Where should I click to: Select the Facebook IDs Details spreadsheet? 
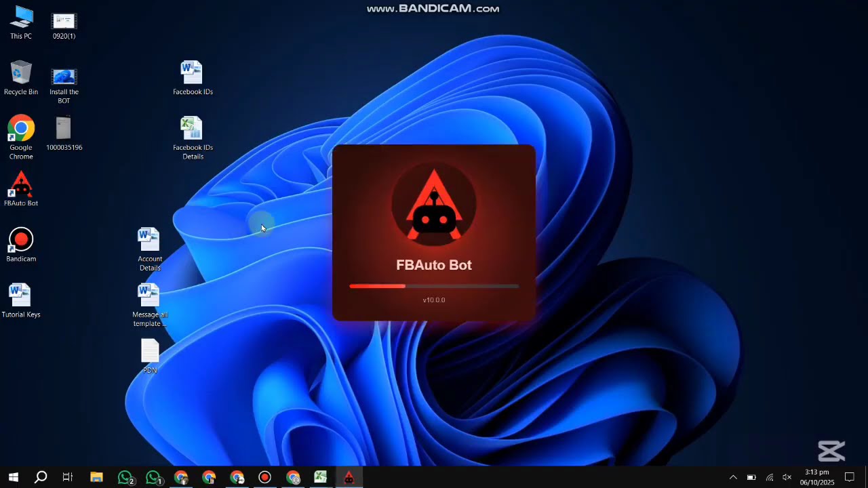tap(193, 138)
